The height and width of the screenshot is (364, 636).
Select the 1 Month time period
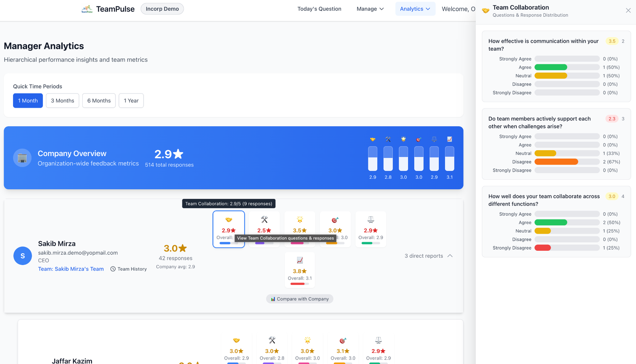(28, 101)
